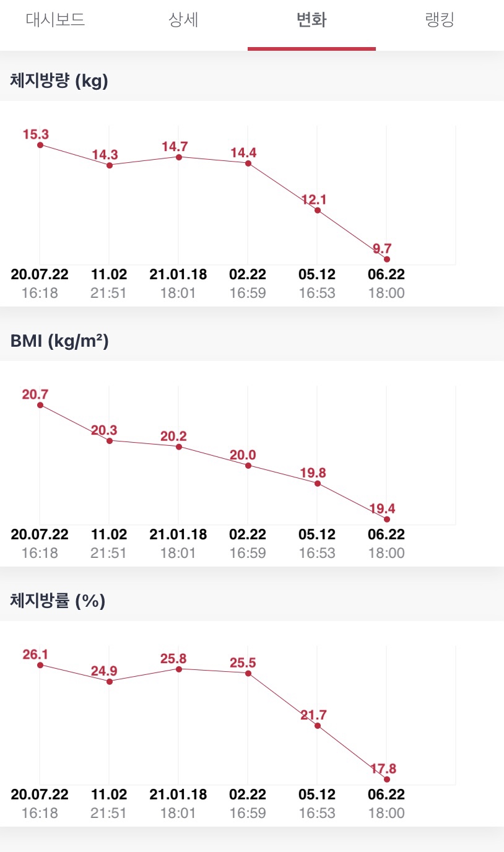
Task: Click the BMI (kg/m²) section header
Action: tap(59, 341)
